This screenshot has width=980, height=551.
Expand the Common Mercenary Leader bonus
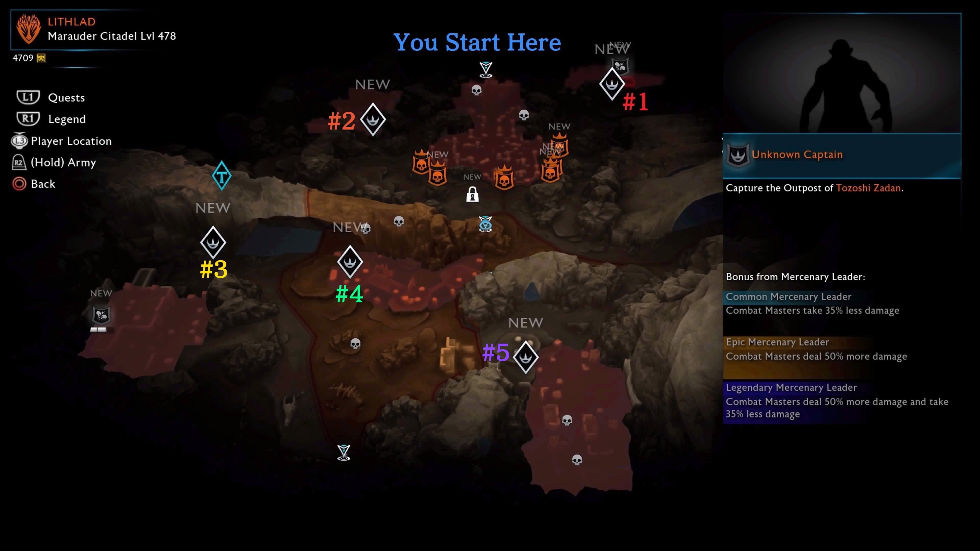(x=788, y=296)
